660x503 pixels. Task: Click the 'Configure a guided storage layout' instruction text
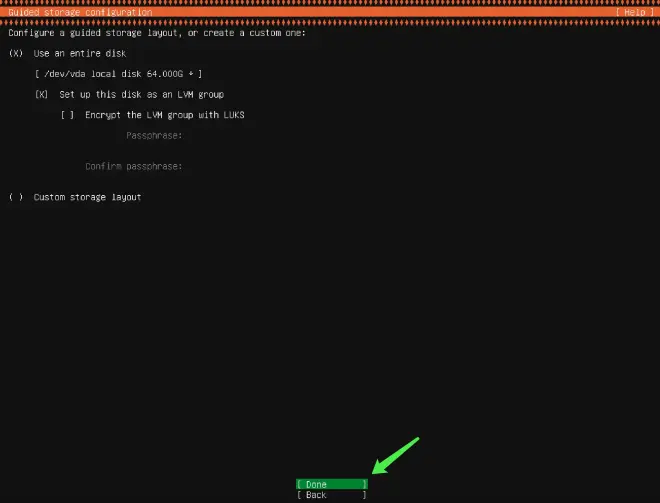click(x=157, y=33)
